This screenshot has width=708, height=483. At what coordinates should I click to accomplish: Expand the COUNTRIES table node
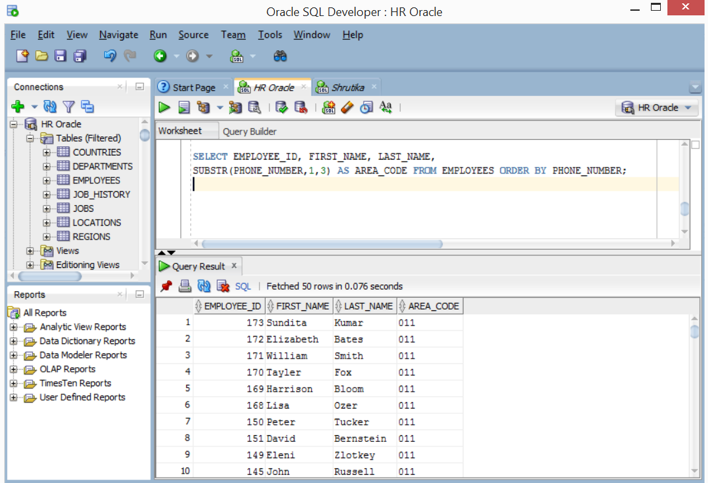47,153
